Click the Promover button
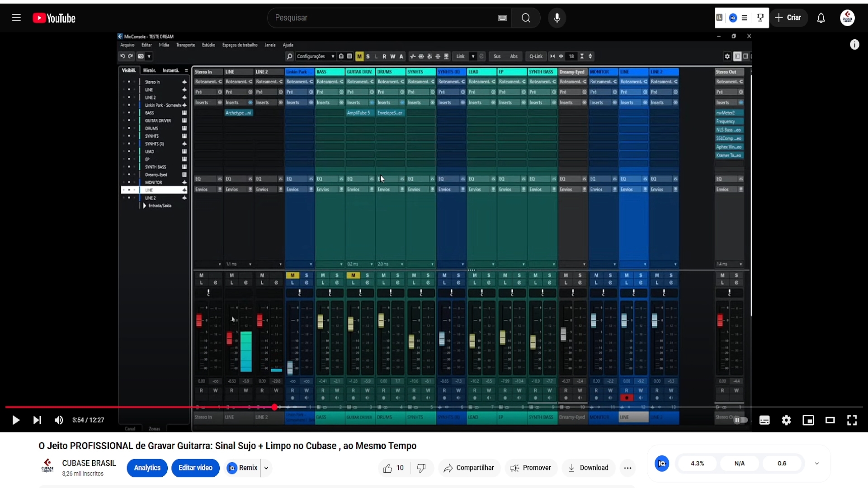868x488 pixels. tap(531, 468)
